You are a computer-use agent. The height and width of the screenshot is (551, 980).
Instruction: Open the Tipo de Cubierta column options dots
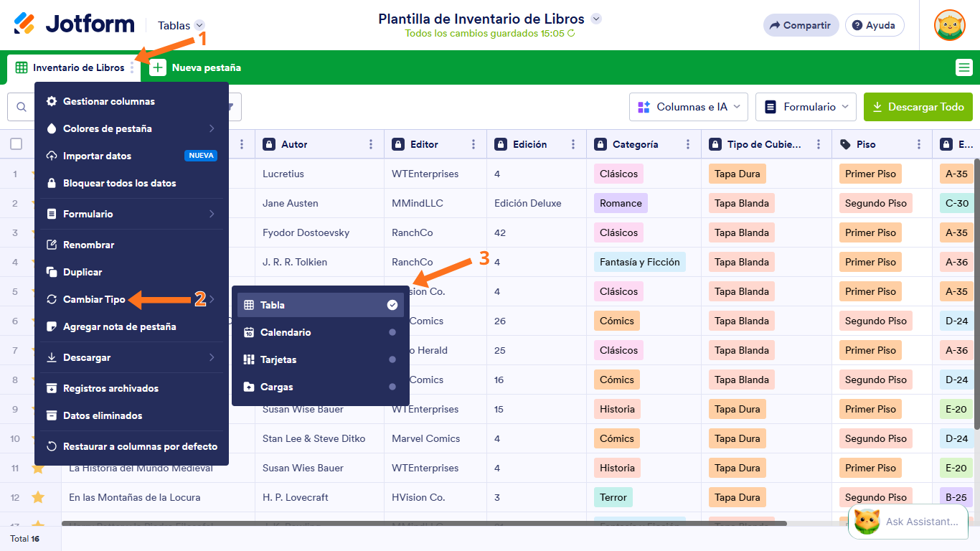click(x=819, y=144)
